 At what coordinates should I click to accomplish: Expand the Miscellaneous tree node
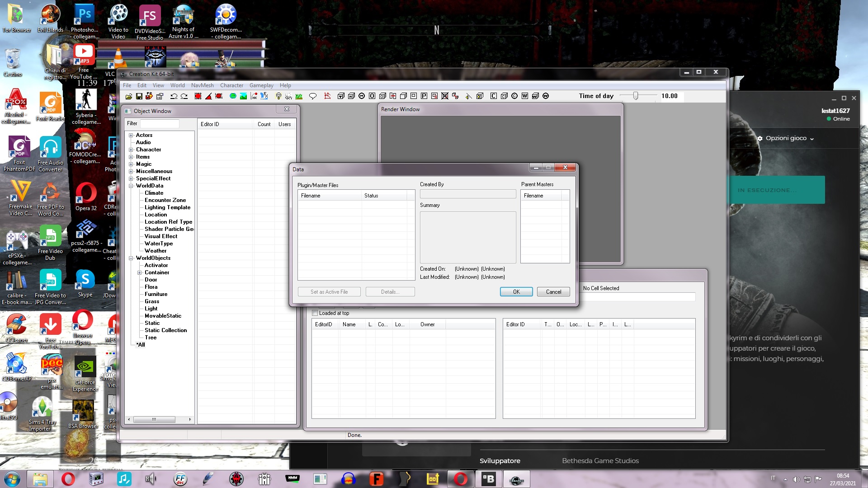(x=131, y=171)
